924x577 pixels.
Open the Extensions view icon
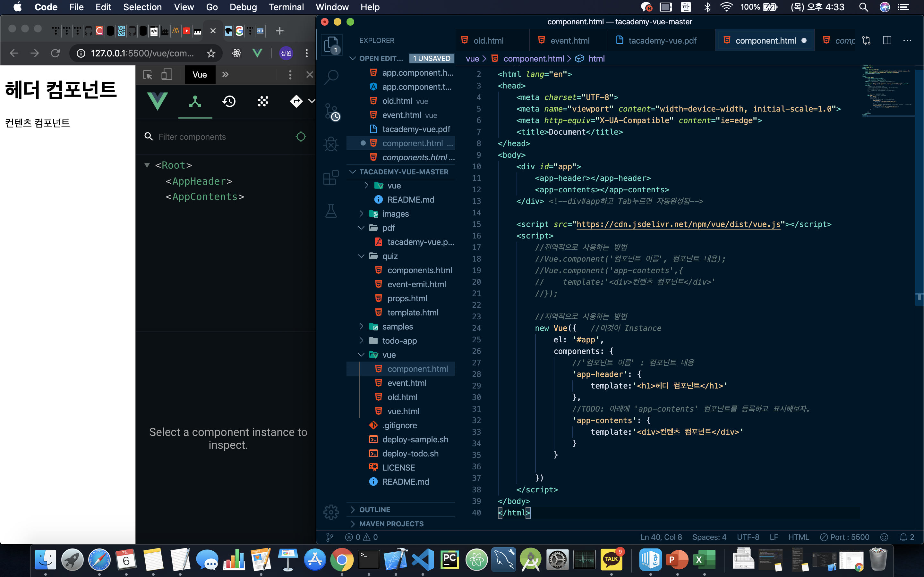tap(331, 178)
